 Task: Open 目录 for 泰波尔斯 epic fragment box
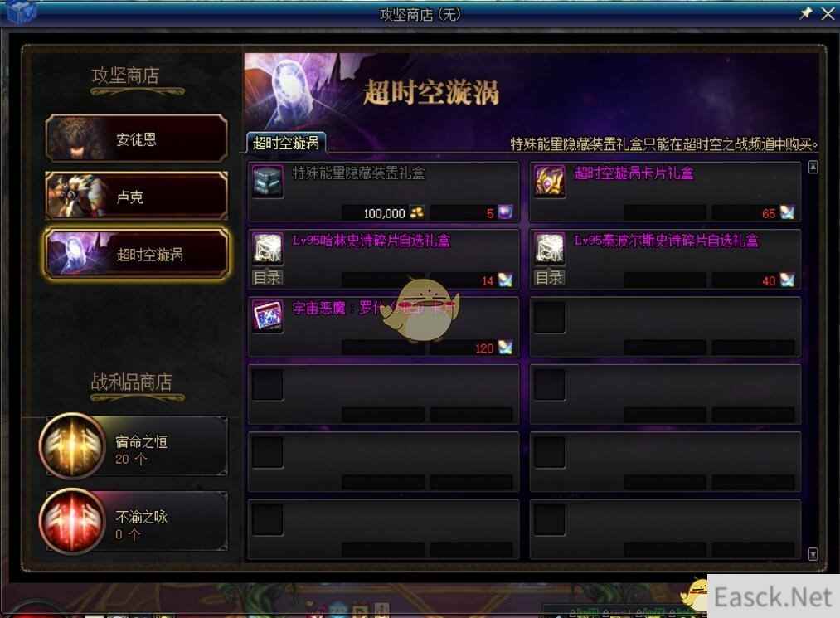(x=549, y=278)
